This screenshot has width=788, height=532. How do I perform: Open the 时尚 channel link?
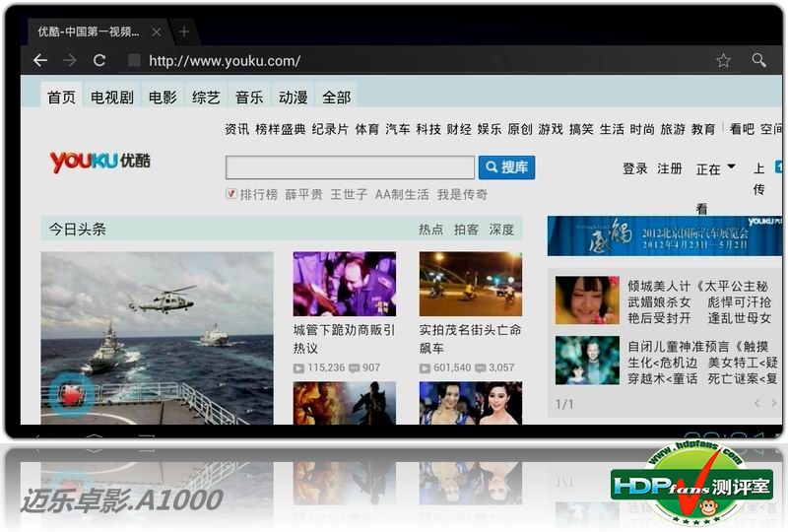tap(642, 129)
